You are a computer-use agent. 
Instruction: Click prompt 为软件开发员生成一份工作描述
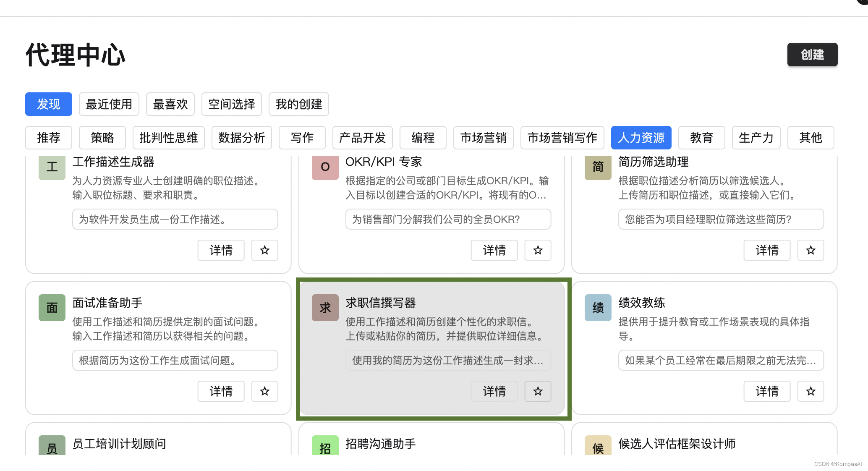175,219
